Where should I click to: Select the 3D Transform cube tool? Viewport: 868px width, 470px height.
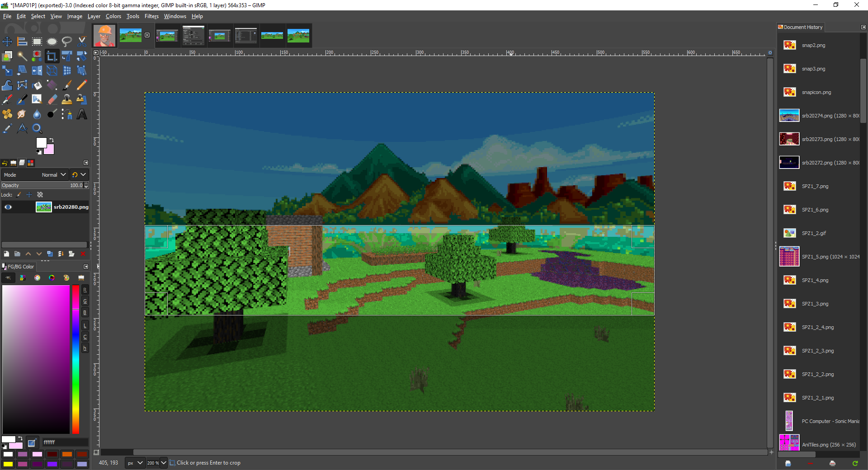click(52, 70)
